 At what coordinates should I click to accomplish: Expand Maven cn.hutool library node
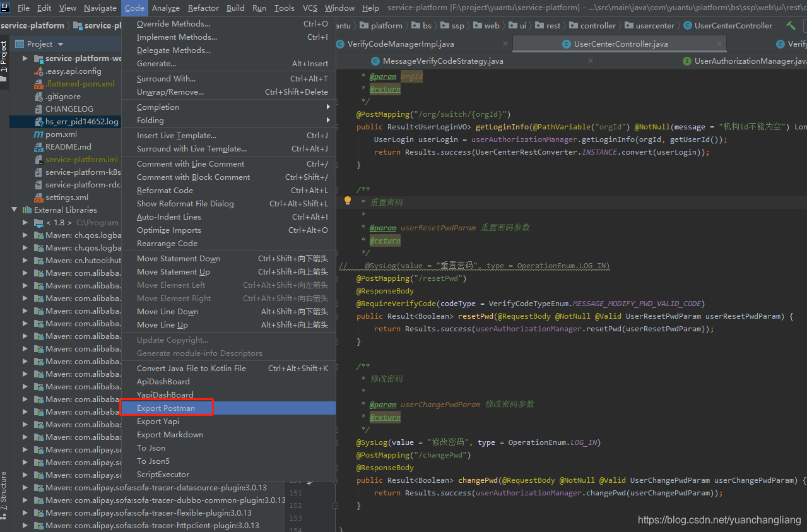coord(25,261)
